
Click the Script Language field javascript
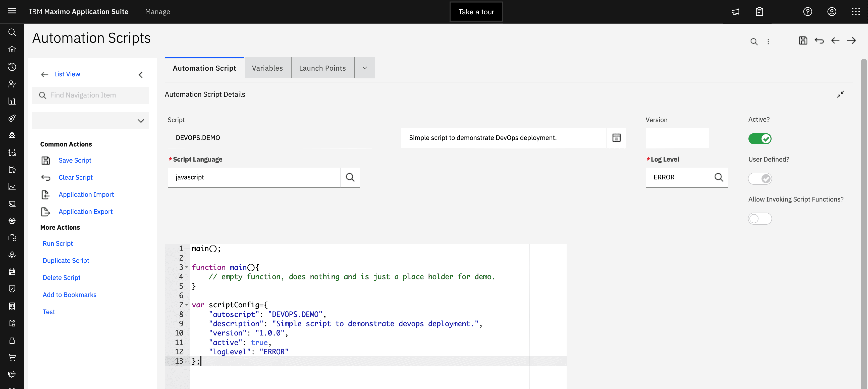pyautogui.click(x=254, y=177)
